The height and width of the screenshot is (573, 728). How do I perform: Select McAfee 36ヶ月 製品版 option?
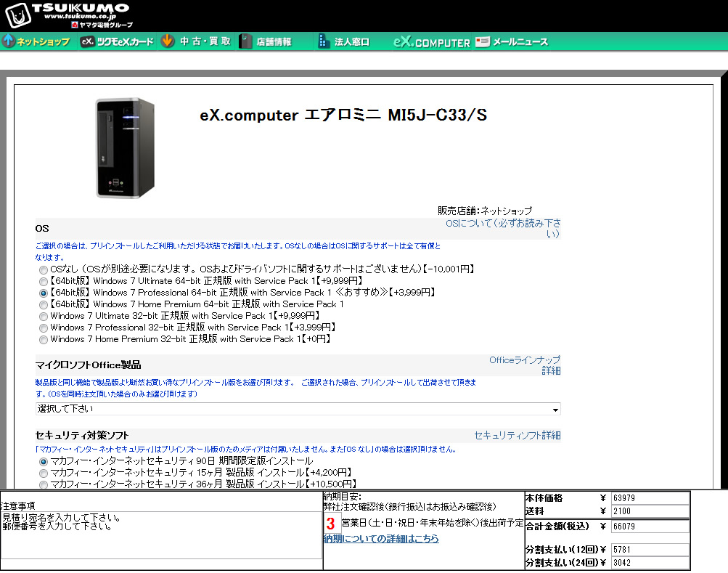tap(43, 484)
